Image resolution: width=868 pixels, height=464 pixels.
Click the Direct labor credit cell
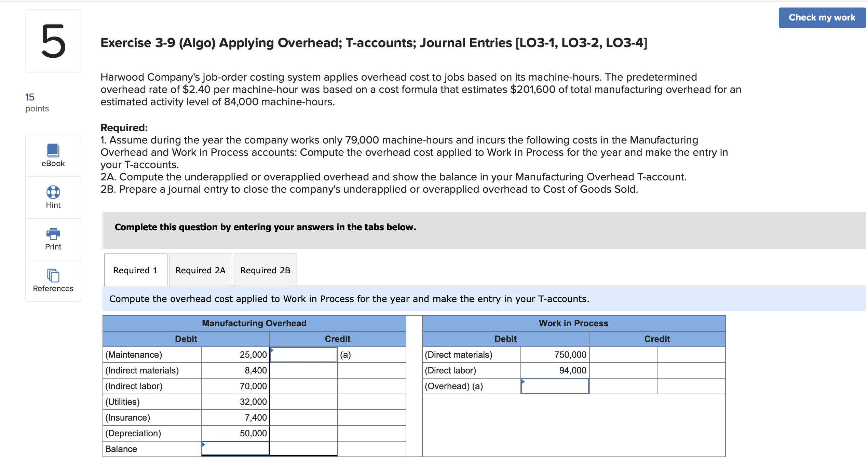coord(623,370)
